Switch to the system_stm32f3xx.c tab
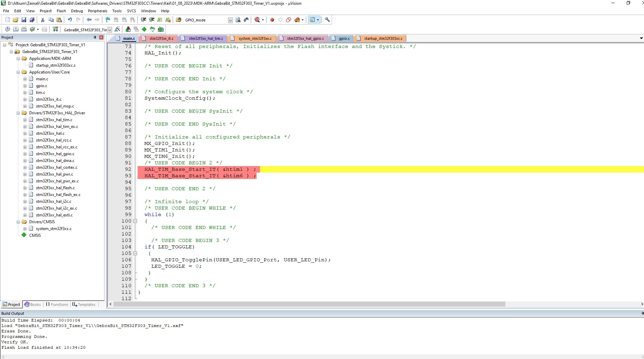 (x=252, y=38)
